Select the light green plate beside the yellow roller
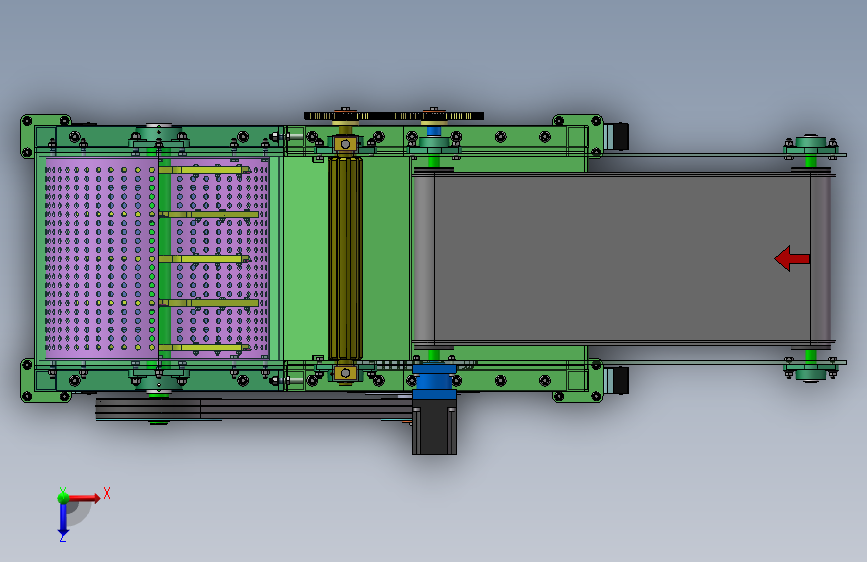Screen dimensions: 867x562 306,258
